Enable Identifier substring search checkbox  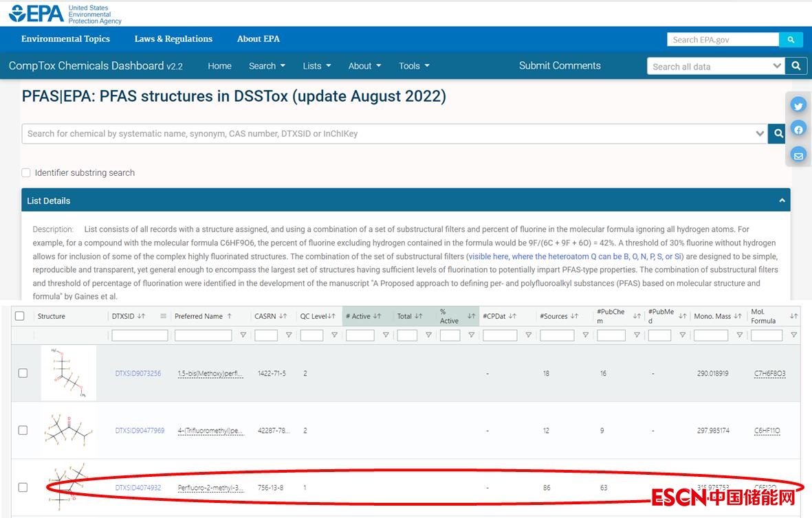pyautogui.click(x=26, y=173)
